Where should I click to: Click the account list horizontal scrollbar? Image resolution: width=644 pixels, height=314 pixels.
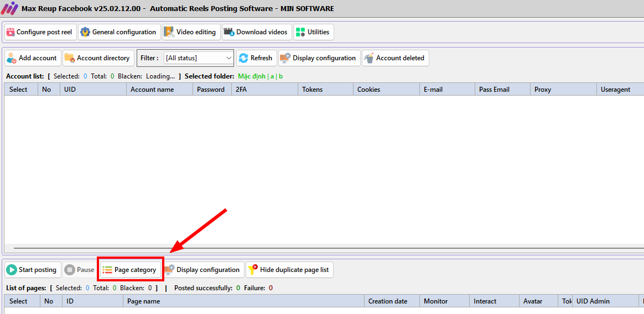click(x=329, y=248)
